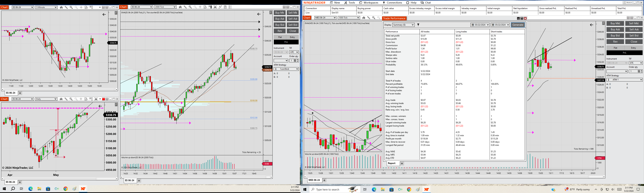Select drawing tools pencil in 5 Minute chart
Viewport: 644px width, 193px height.
click(66, 7)
